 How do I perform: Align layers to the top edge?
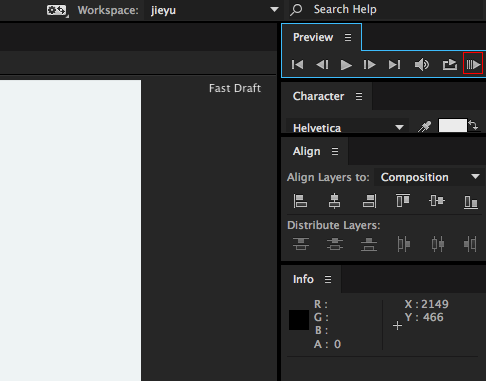(403, 201)
